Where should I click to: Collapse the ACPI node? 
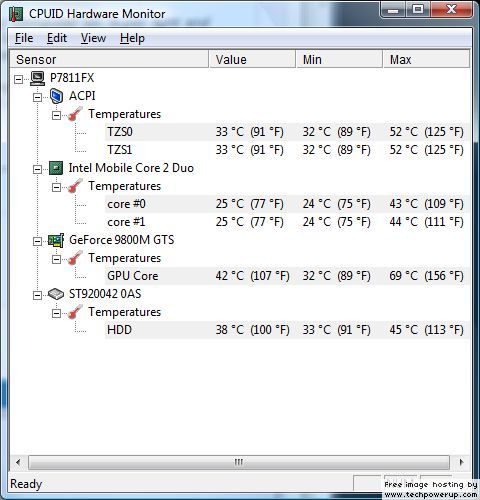[x=37, y=97]
